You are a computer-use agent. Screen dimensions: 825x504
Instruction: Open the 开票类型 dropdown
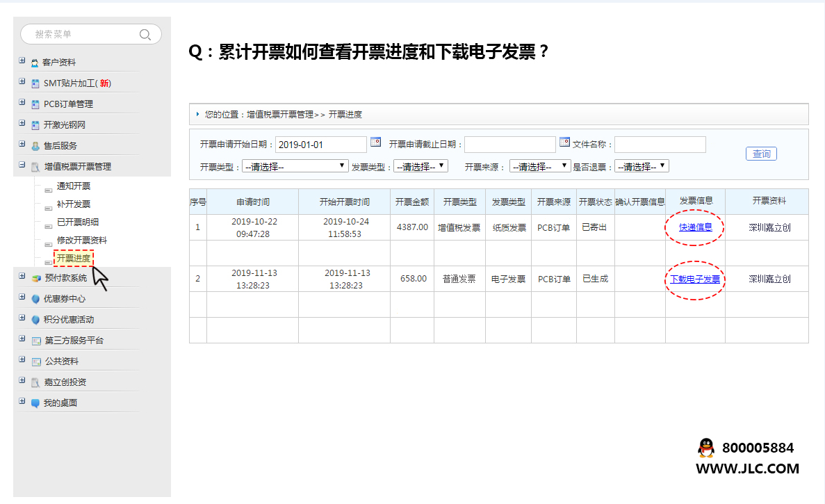coord(295,166)
